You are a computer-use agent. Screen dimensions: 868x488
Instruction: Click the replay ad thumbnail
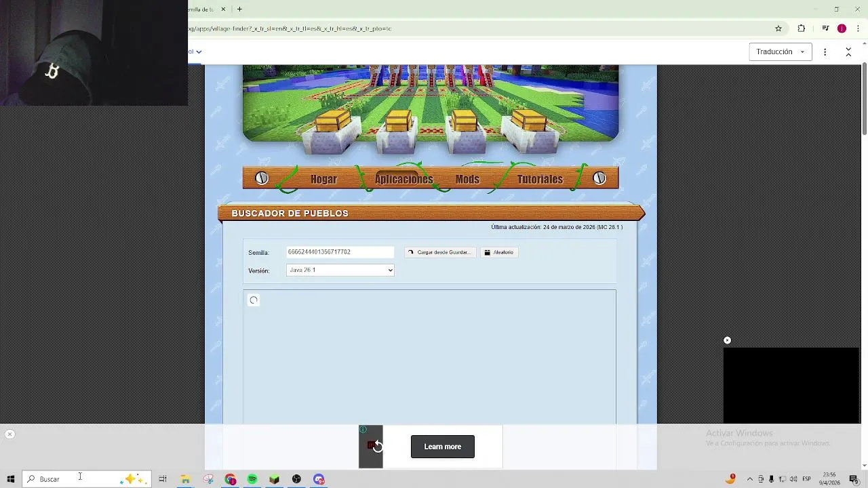(x=371, y=447)
